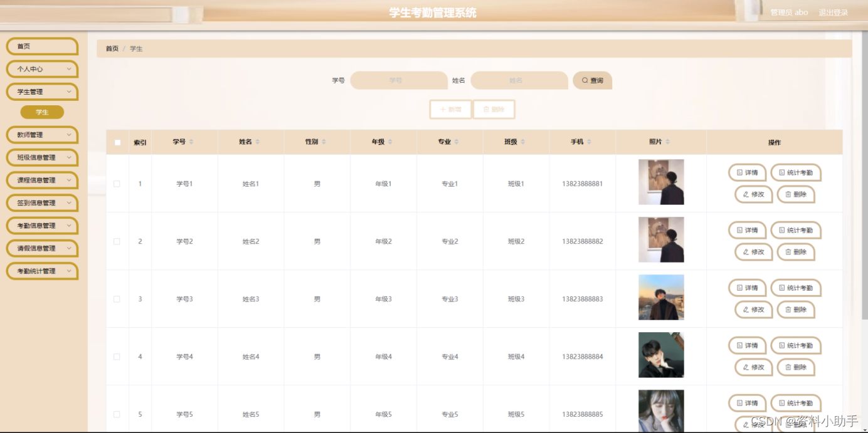Select the 学生 submenu item
This screenshot has height=433, width=868.
point(42,112)
